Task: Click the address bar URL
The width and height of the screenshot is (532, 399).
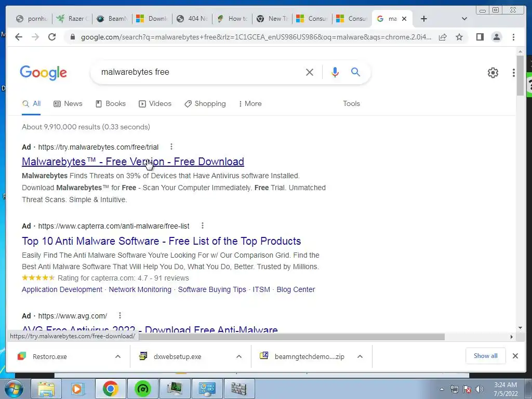Action: coord(256,37)
